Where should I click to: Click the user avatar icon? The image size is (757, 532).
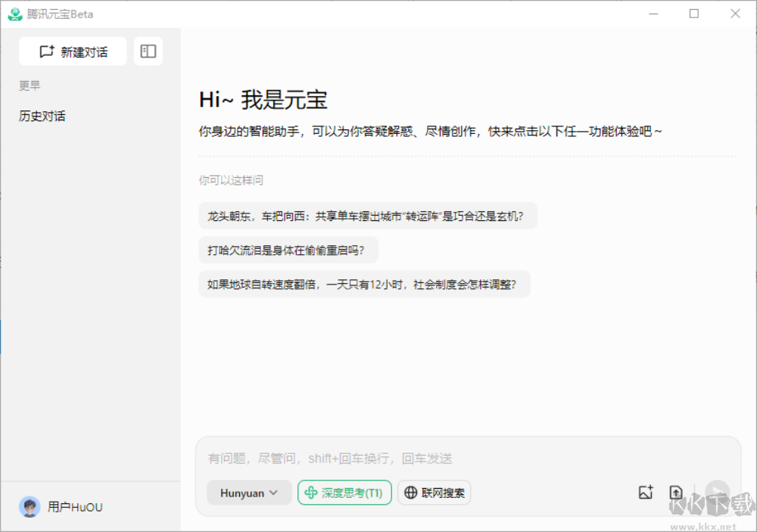[30, 507]
